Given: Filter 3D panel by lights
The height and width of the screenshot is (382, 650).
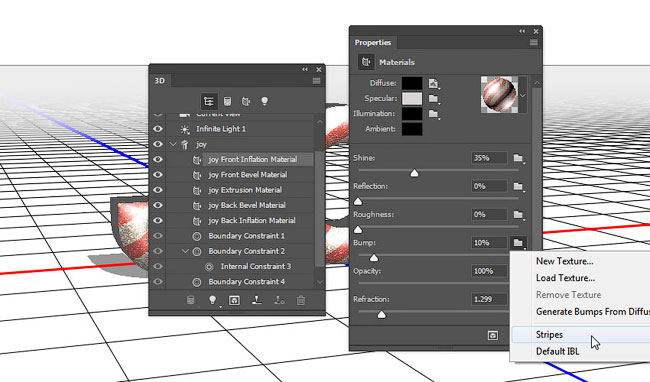Looking at the screenshot, I should pyautogui.click(x=264, y=101).
